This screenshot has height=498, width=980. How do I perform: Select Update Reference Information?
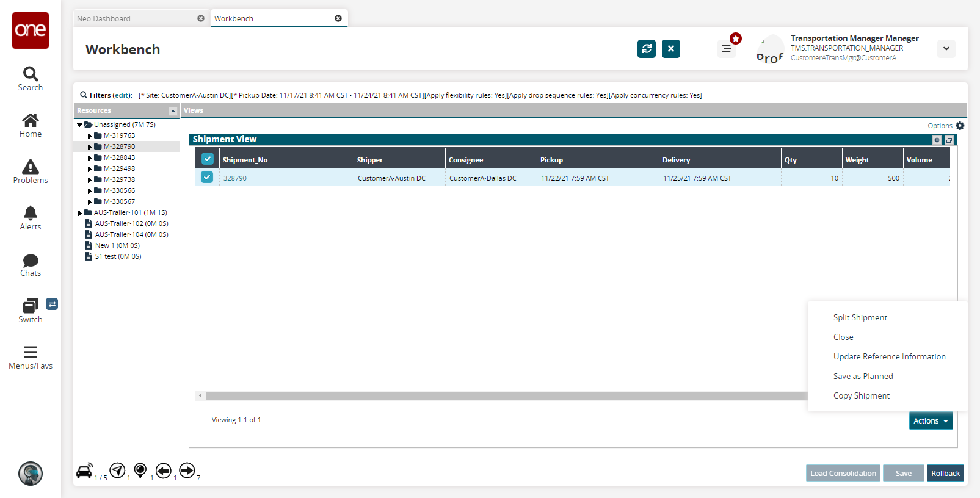(x=889, y=356)
